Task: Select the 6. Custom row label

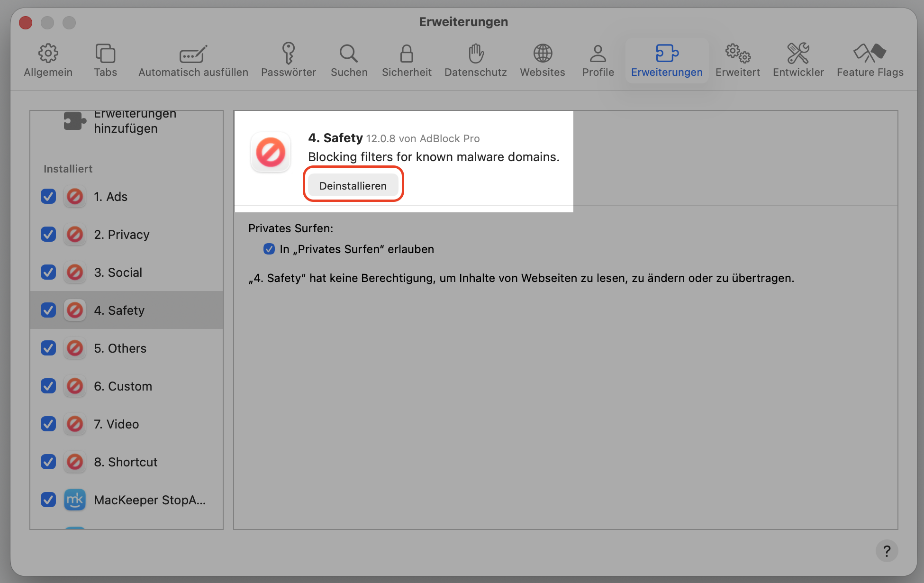Action: (123, 386)
